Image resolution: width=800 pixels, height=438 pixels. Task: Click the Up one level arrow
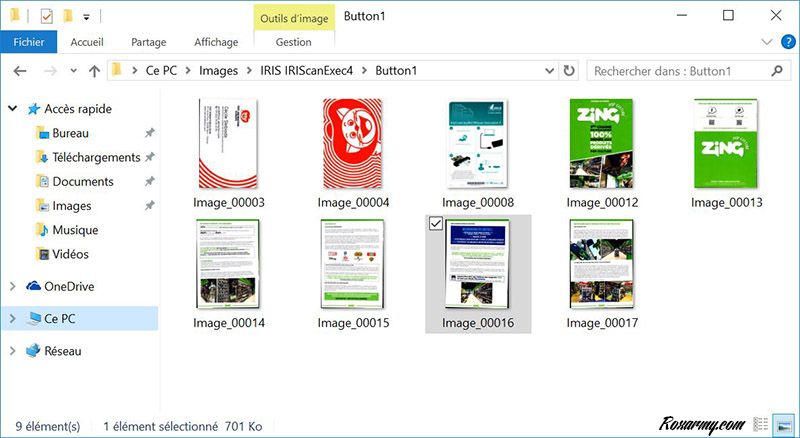coord(94,71)
